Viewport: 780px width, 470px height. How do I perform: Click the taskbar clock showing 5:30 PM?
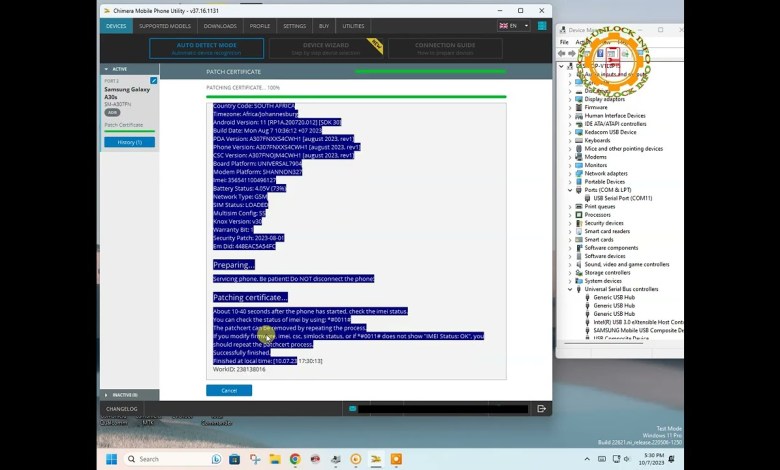click(654, 459)
